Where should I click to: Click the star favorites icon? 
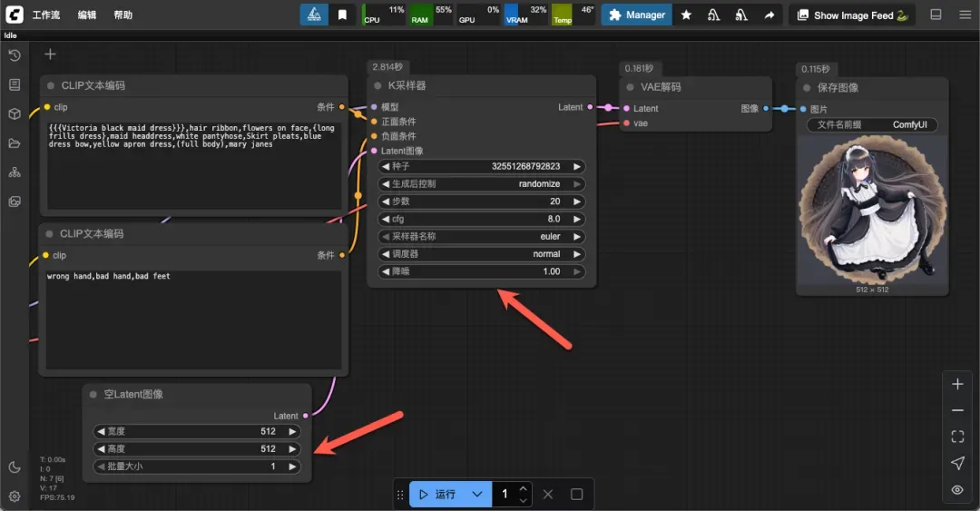pyautogui.click(x=686, y=15)
